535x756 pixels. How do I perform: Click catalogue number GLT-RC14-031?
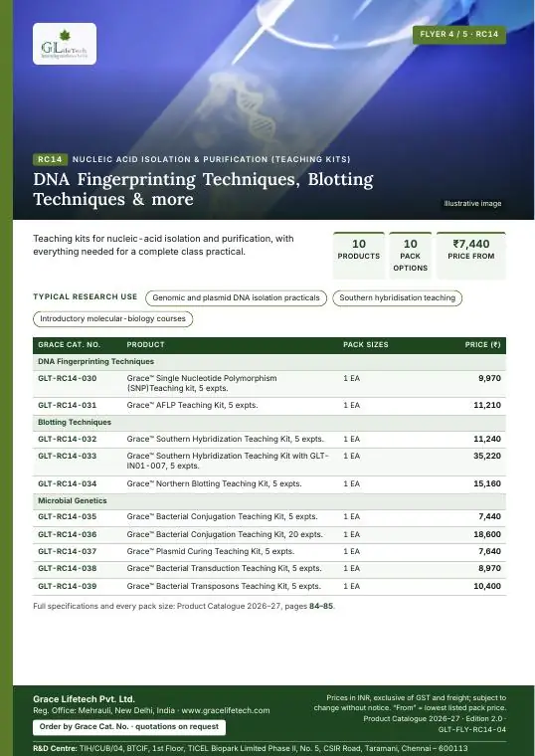(x=68, y=406)
